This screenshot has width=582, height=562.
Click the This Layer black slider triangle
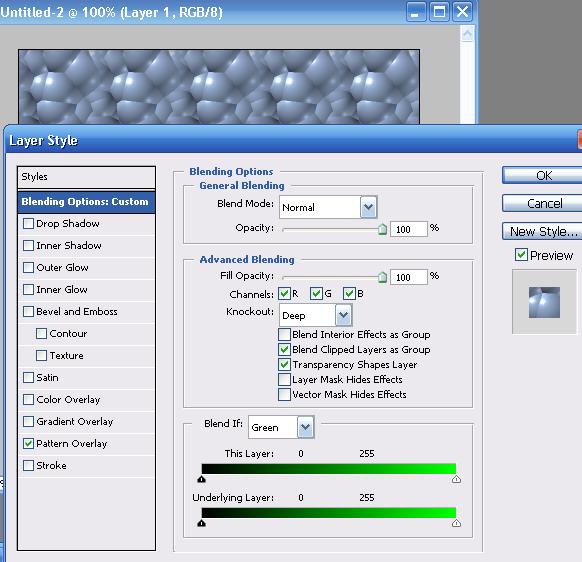(202, 479)
